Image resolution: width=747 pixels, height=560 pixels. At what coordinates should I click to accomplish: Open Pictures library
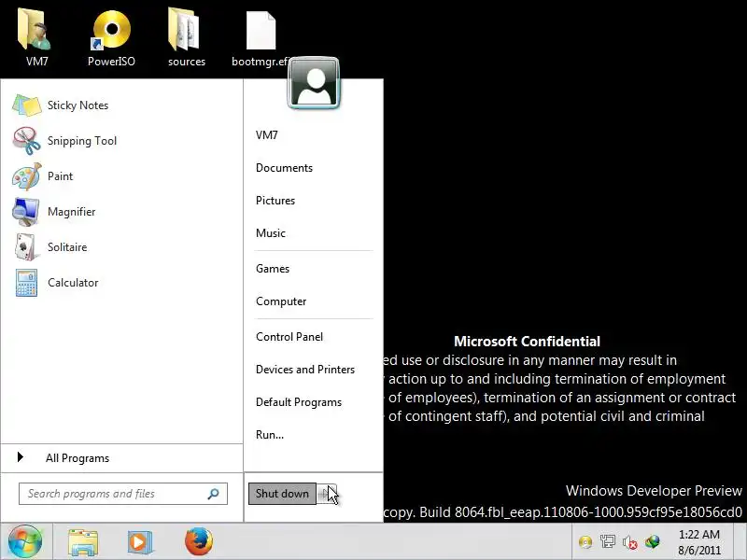tap(275, 201)
